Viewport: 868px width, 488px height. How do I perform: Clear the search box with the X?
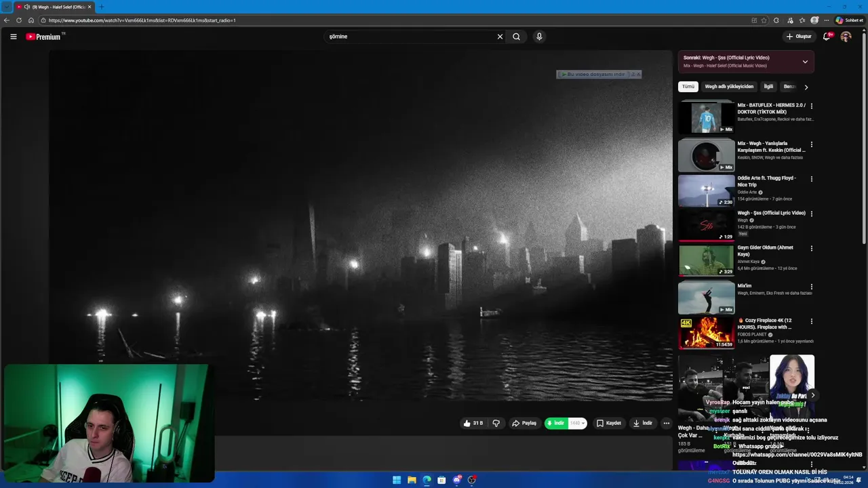[500, 37]
